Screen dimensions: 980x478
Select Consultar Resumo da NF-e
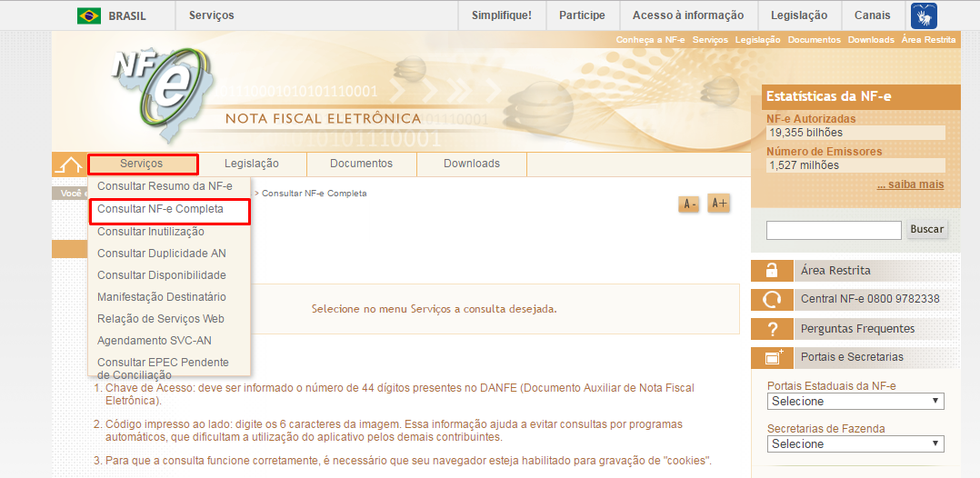pyautogui.click(x=165, y=186)
